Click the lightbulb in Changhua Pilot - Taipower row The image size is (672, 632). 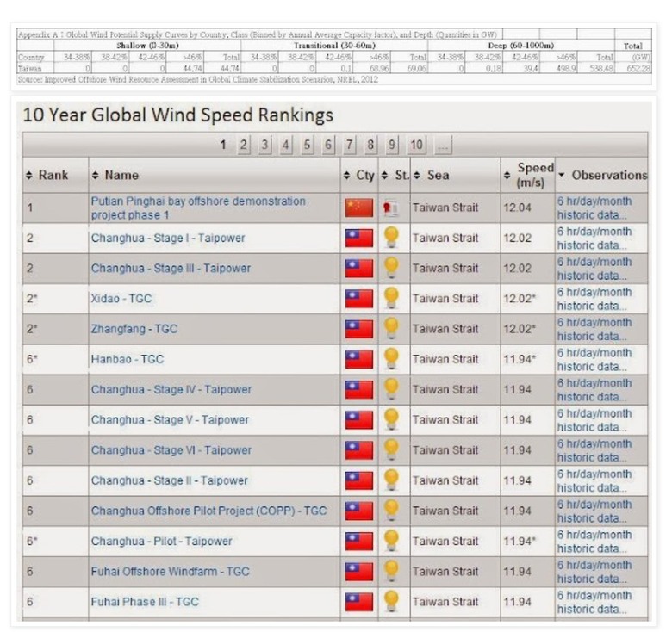click(x=391, y=541)
